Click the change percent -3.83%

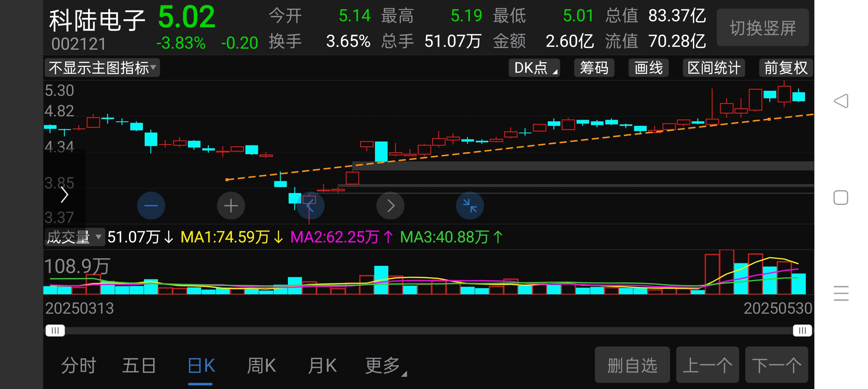(181, 43)
